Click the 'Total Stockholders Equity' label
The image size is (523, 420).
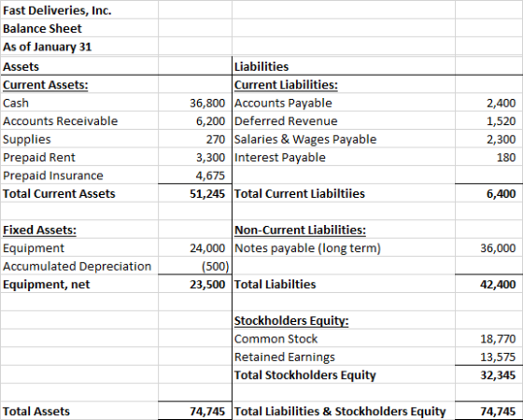(304, 375)
